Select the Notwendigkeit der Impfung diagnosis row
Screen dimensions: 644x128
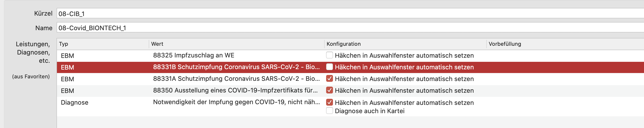(350, 107)
